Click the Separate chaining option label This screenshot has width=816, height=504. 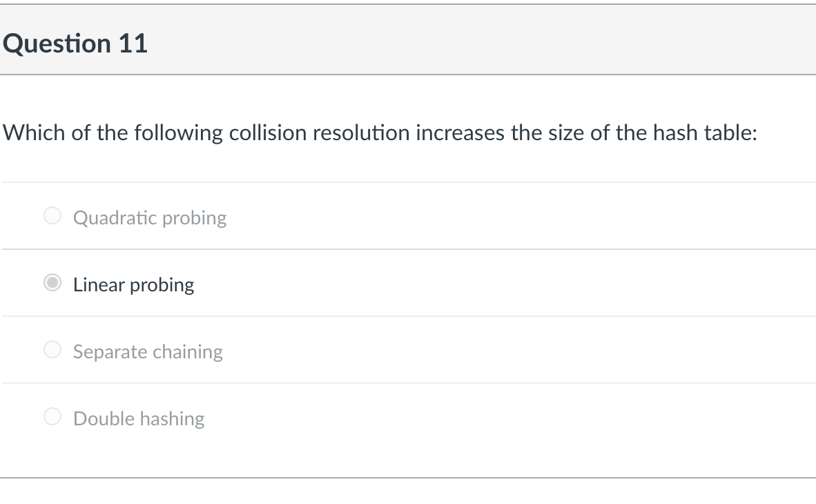point(148,351)
